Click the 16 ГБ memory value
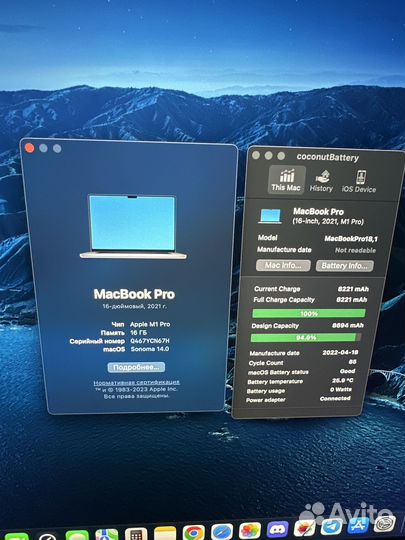 [138, 333]
